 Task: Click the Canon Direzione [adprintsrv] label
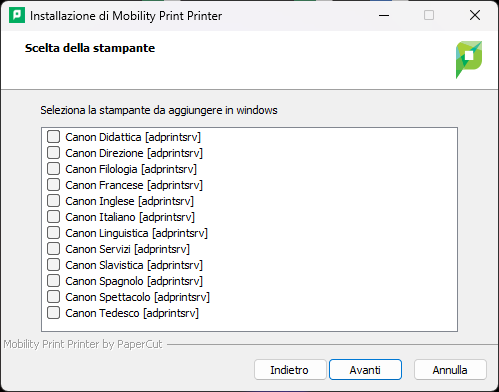[134, 153]
